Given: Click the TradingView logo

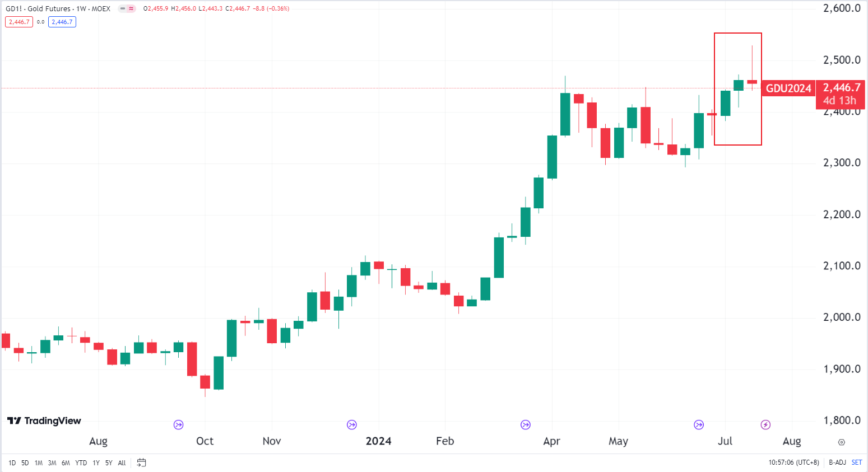Looking at the screenshot, I should [x=44, y=421].
